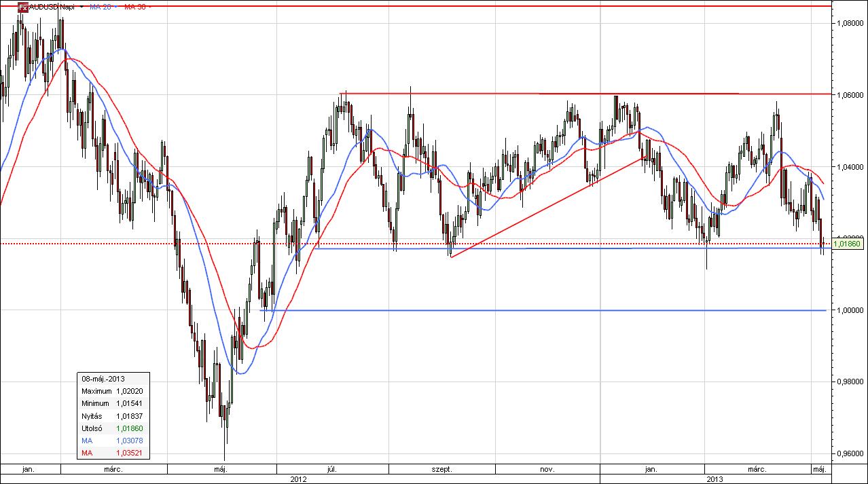Click the 1,04000 price axis label
This screenshot has width=868, height=484.
(x=849, y=167)
